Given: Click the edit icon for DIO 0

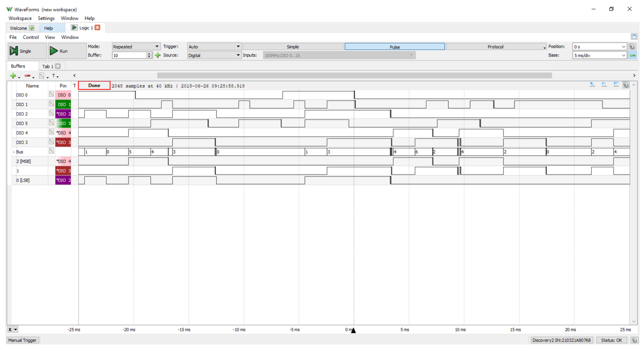Looking at the screenshot, I should click(52, 94).
